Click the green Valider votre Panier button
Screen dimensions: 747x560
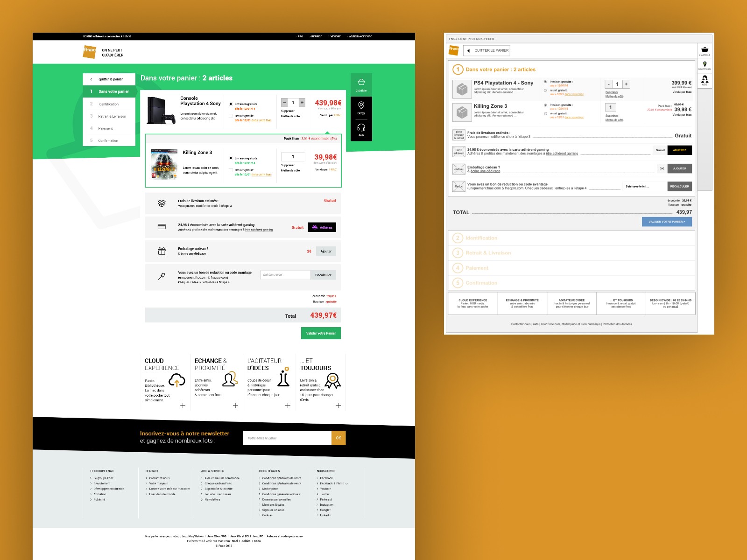click(321, 333)
